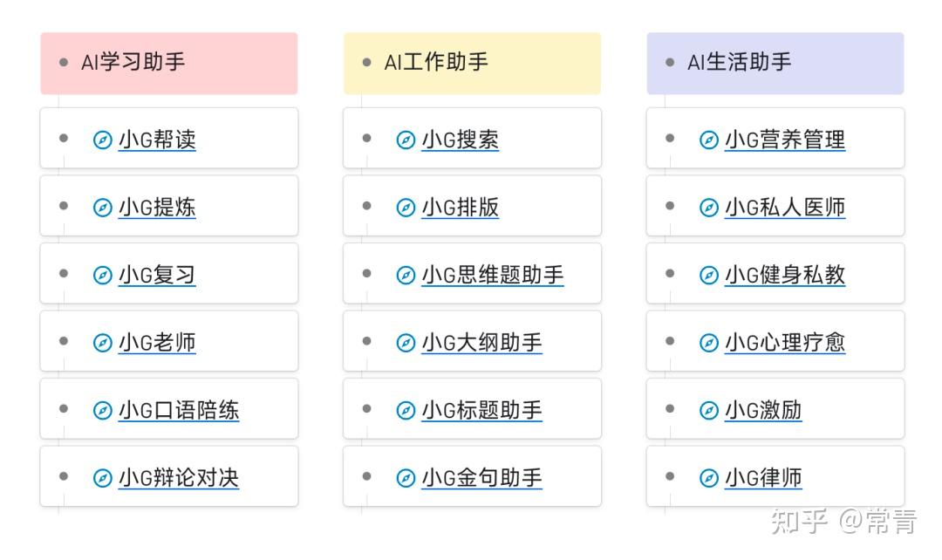Click the compass icon beside 小G金句助手

(406, 478)
